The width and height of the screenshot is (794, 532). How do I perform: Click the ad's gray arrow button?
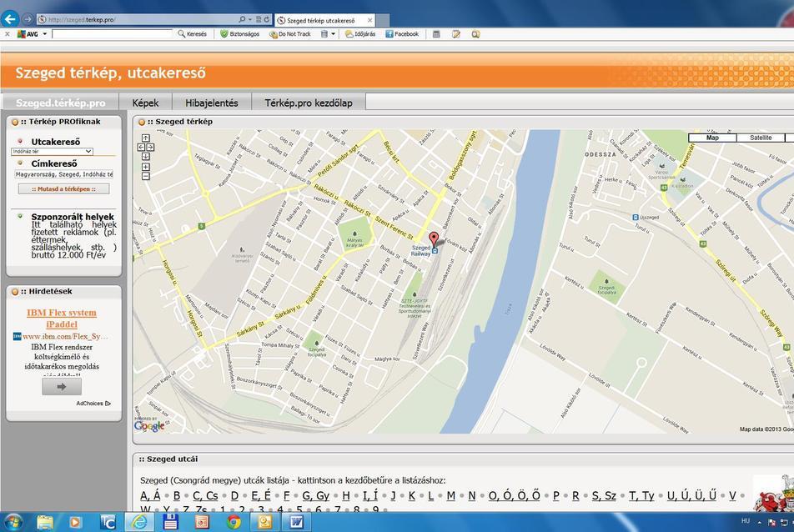62,387
